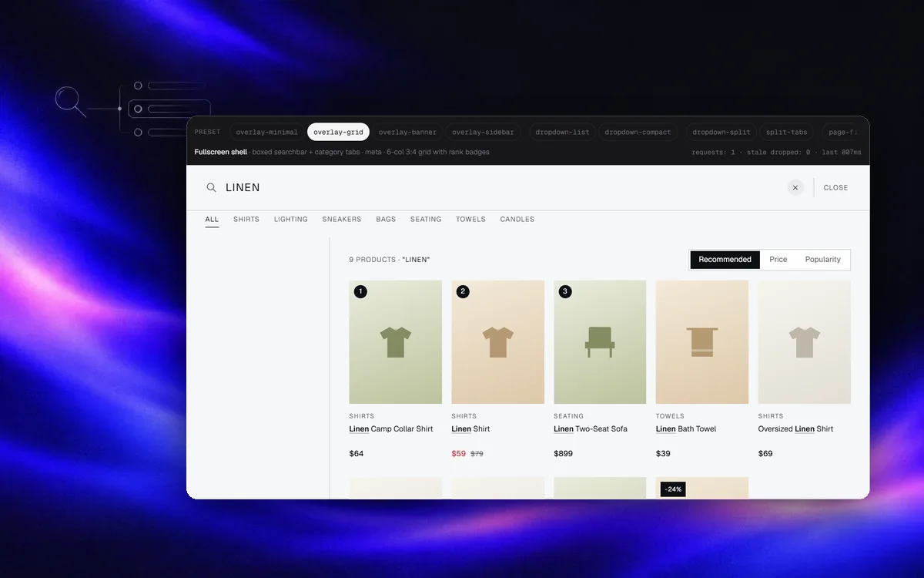Click the $899 sofa price
This screenshot has height=578, width=924.
tap(563, 454)
